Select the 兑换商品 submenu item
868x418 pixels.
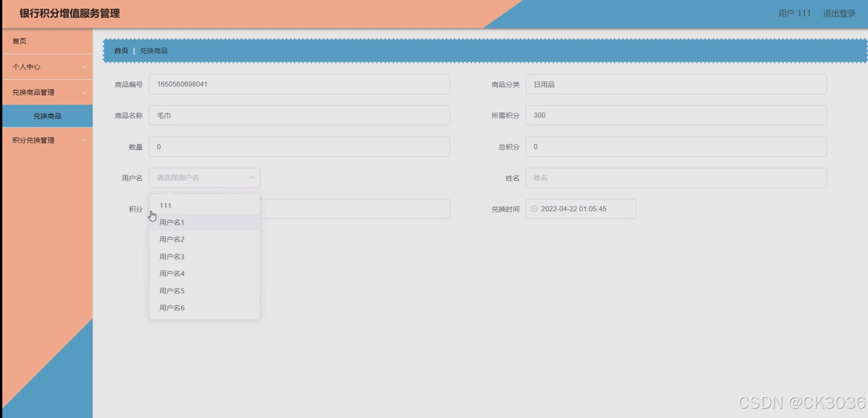click(x=47, y=116)
